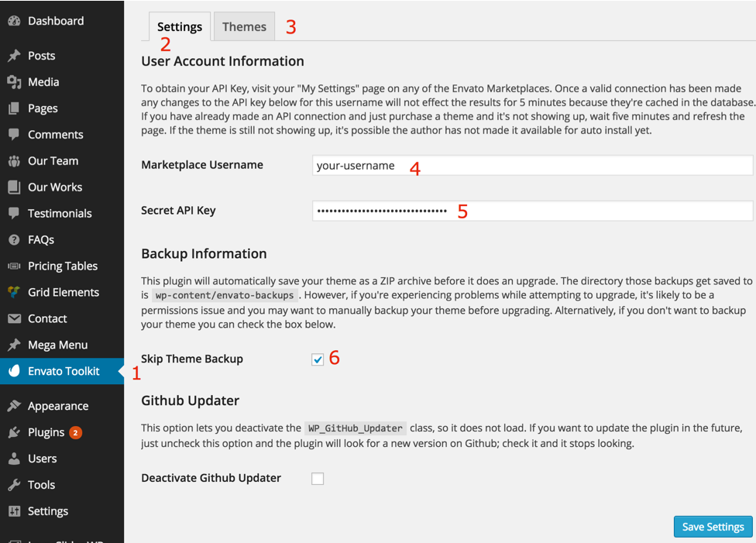Click the Save Settings button
This screenshot has height=543, width=756.
tap(713, 527)
